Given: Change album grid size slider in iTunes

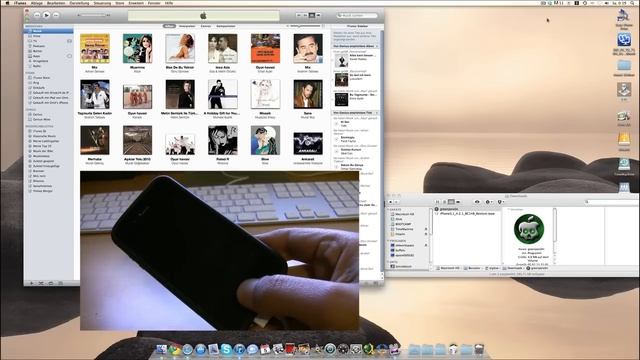Looking at the screenshot, I should tap(305, 26).
